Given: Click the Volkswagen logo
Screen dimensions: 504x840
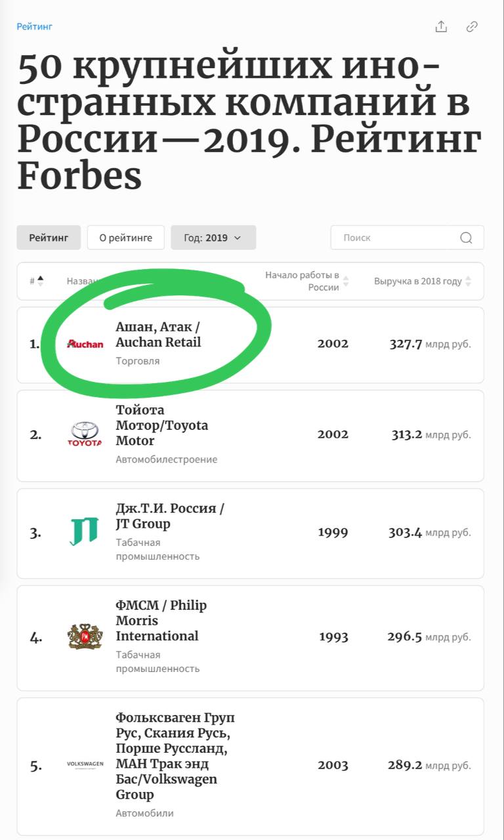Looking at the screenshot, I should [x=85, y=765].
